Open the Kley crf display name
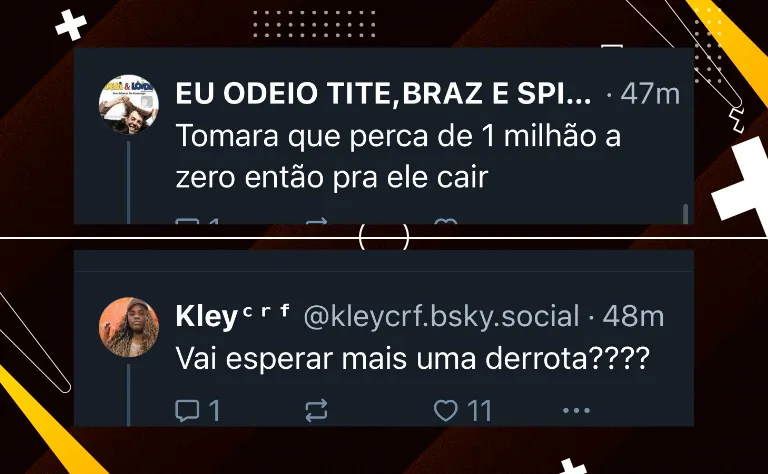 (233, 316)
